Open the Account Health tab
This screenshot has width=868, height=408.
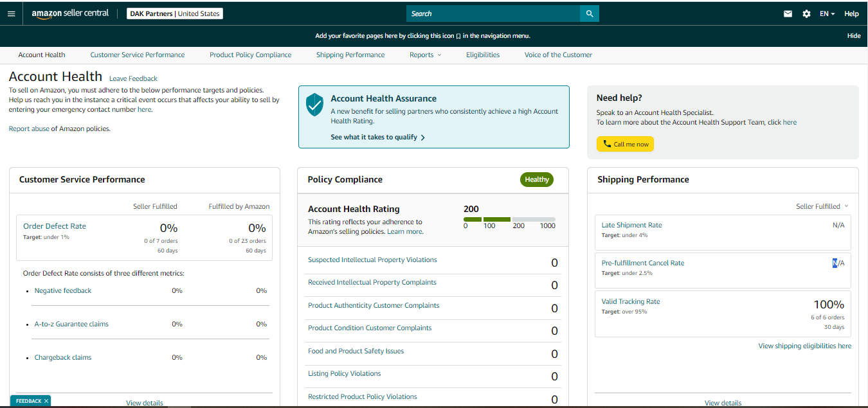pyautogui.click(x=42, y=55)
